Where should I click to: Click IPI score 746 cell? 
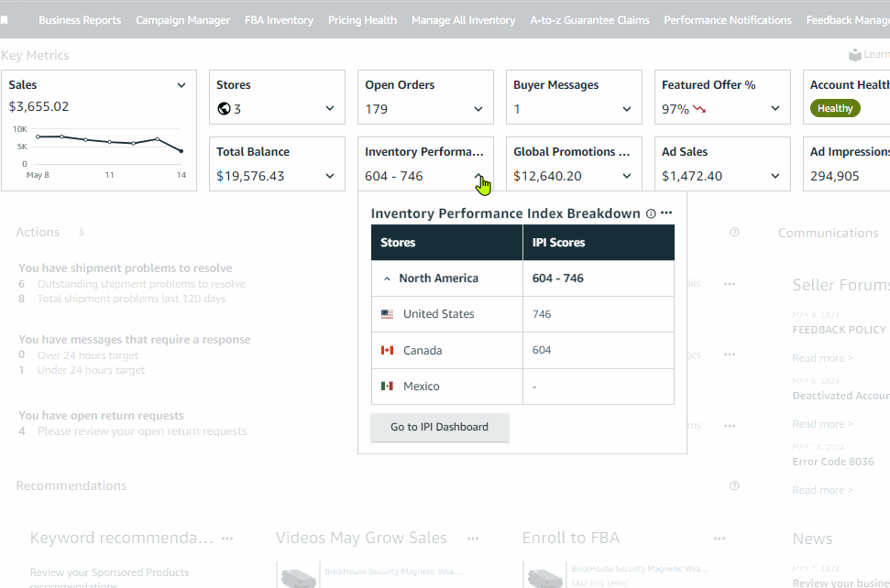tap(599, 314)
